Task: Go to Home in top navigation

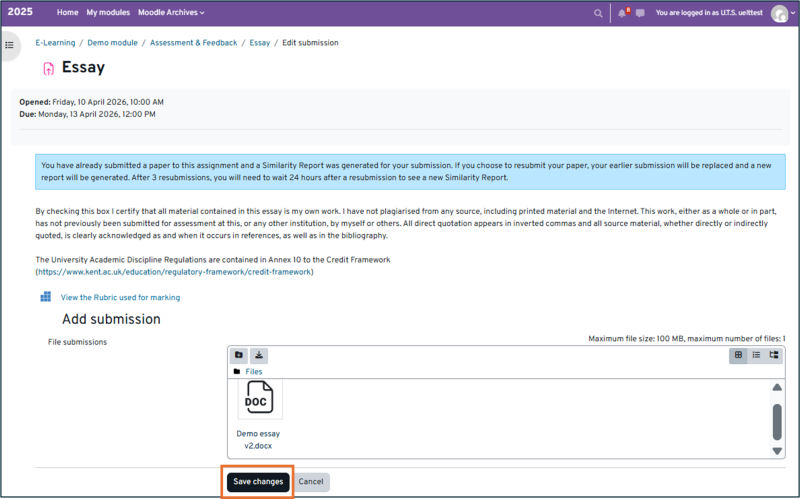Action: click(67, 13)
